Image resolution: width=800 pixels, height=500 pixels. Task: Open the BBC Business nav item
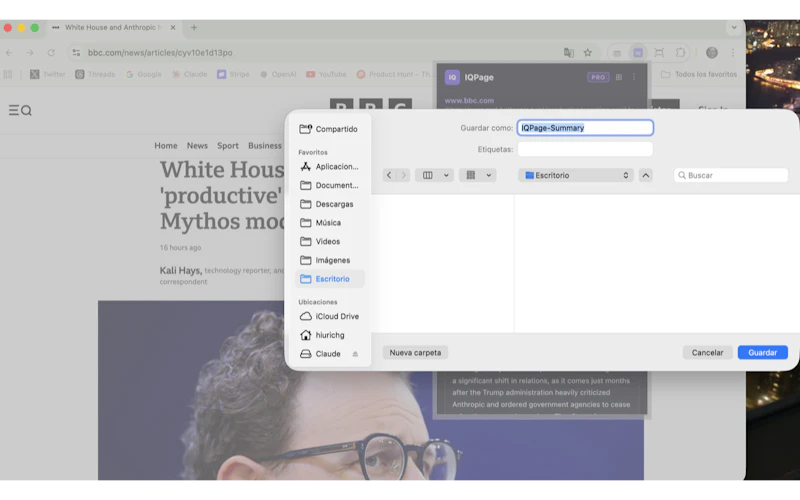click(265, 146)
